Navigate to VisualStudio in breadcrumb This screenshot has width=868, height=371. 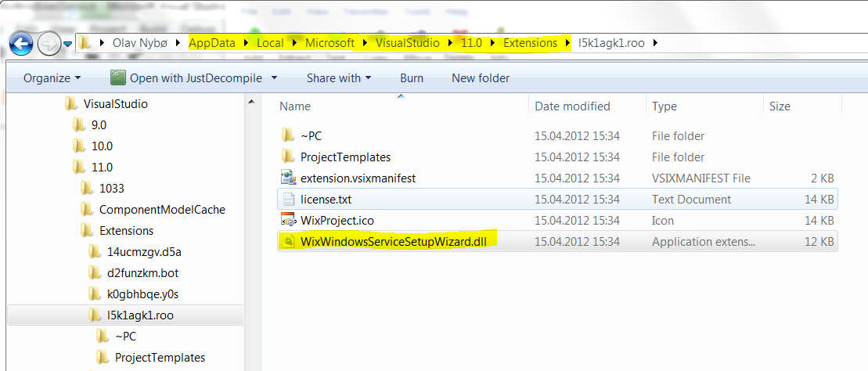[408, 42]
